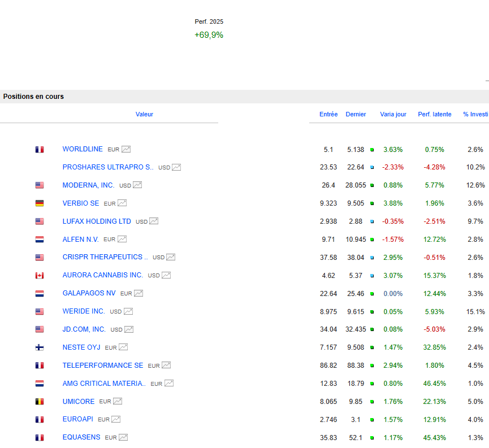Open chart icon next to GALAPAGOS NV
The image size is (489, 448).
(x=139, y=293)
